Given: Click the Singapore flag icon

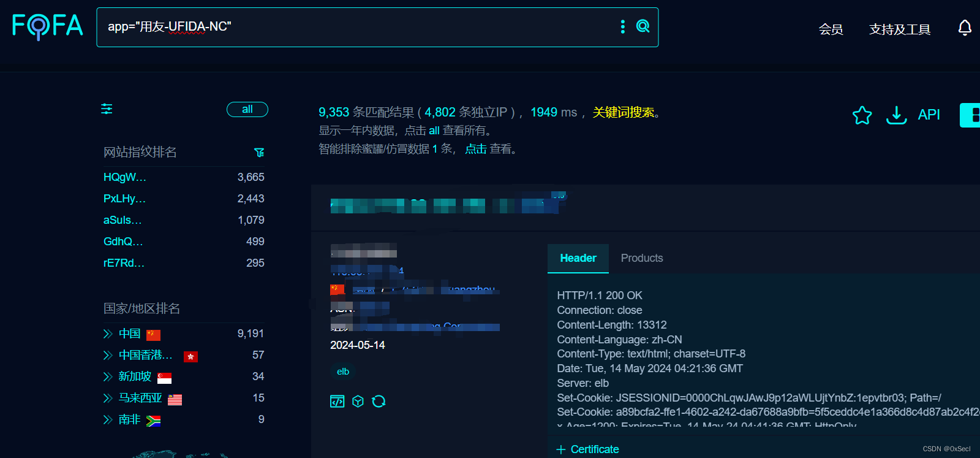Looking at the screenshot, I should tap(164, 378).
